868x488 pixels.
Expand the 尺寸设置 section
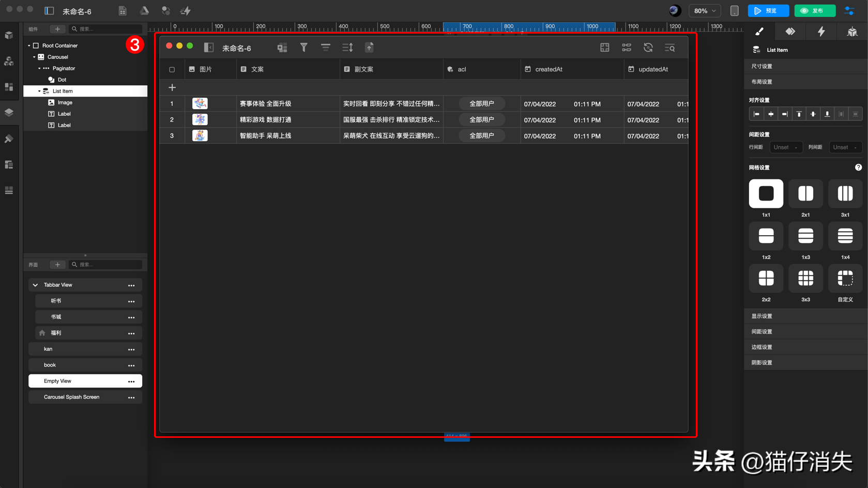click(805, 66)
